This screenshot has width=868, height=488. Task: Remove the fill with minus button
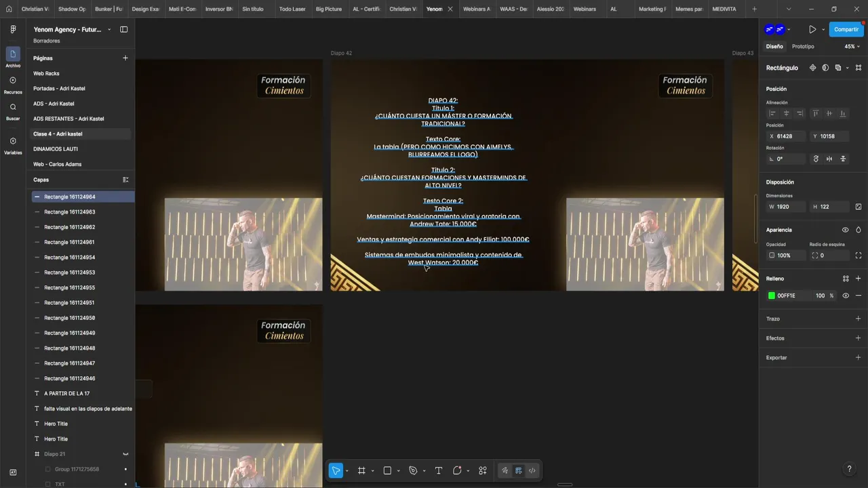(859, 296)
